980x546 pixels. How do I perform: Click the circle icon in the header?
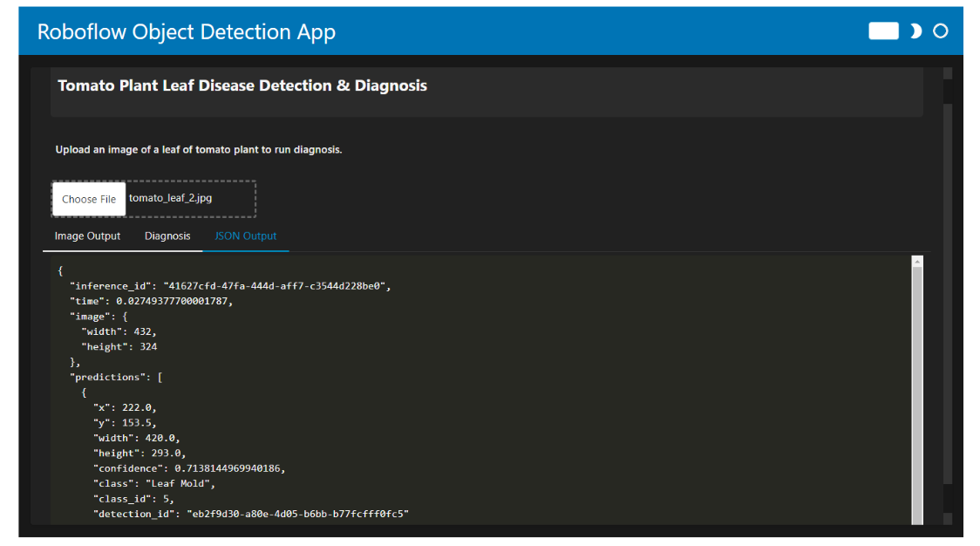coord(941,31)
